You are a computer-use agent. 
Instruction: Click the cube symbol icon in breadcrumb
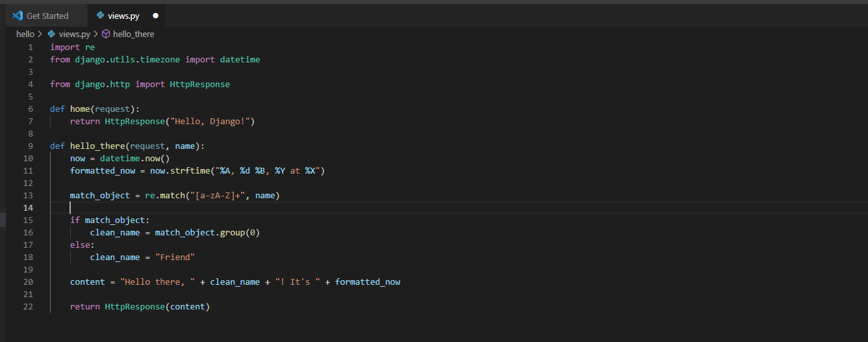tap(106, 34)
